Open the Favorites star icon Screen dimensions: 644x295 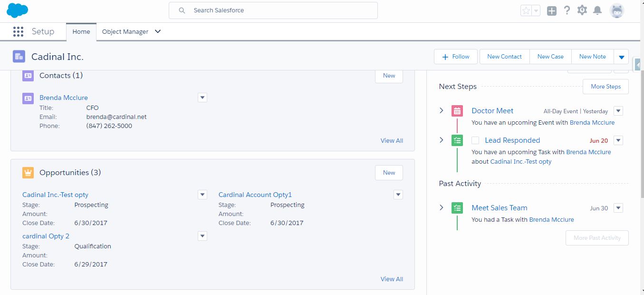pos(526,11)
